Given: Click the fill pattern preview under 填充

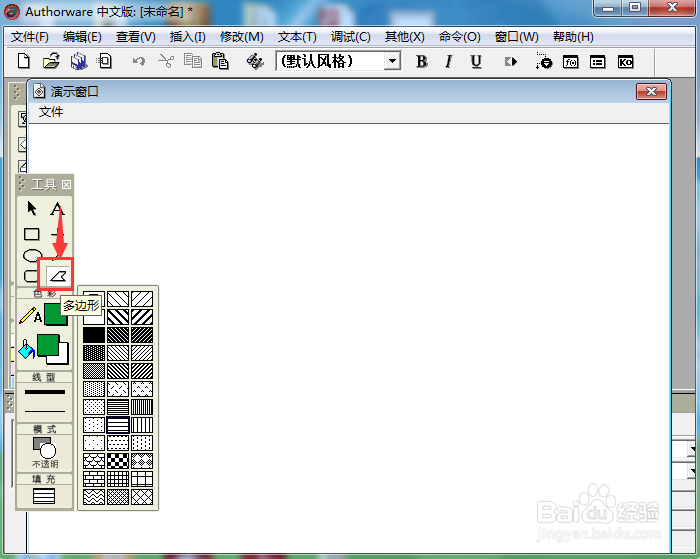Looking at the screenshot, I should (44, 496).
